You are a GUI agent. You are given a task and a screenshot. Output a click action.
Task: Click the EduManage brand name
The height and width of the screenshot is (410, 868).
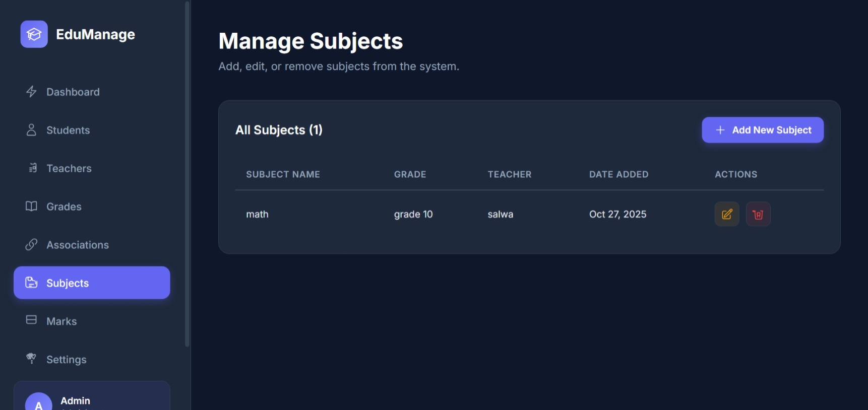coord(95,34)
